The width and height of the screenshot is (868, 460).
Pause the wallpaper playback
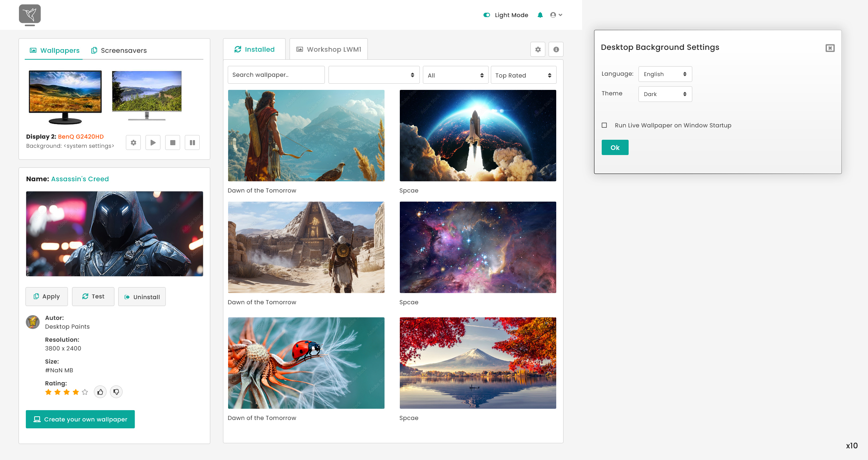point(192,143)
